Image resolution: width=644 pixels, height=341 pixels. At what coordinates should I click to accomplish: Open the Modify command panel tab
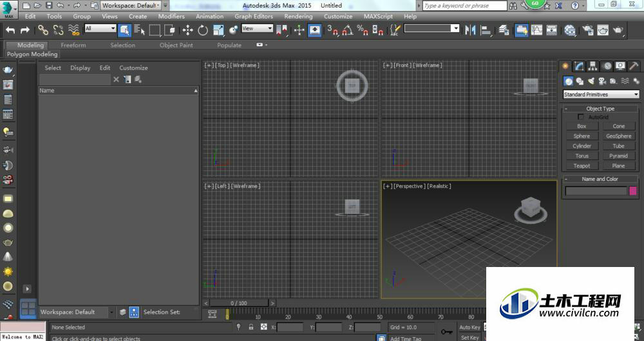tap(579, 66)
